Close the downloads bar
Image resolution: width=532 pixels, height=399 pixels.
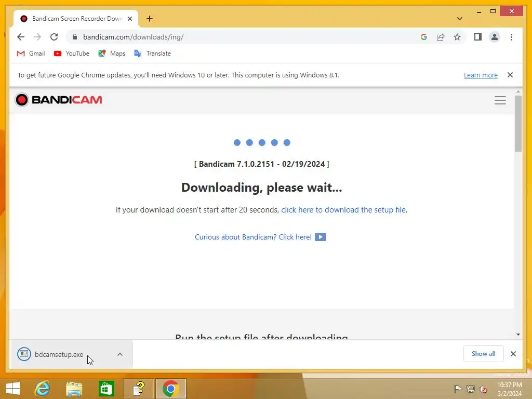tap(513, 354)
